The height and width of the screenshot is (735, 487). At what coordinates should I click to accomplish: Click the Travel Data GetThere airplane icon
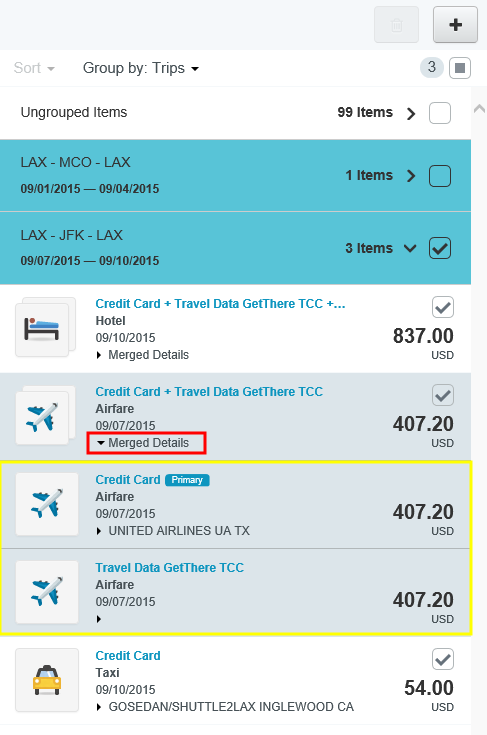(47, 592)
